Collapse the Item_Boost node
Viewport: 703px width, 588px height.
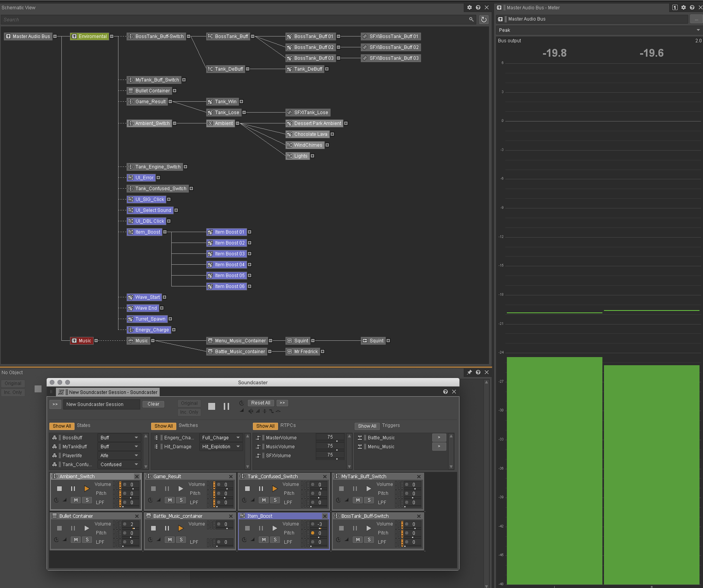click(x=165, y=232)
